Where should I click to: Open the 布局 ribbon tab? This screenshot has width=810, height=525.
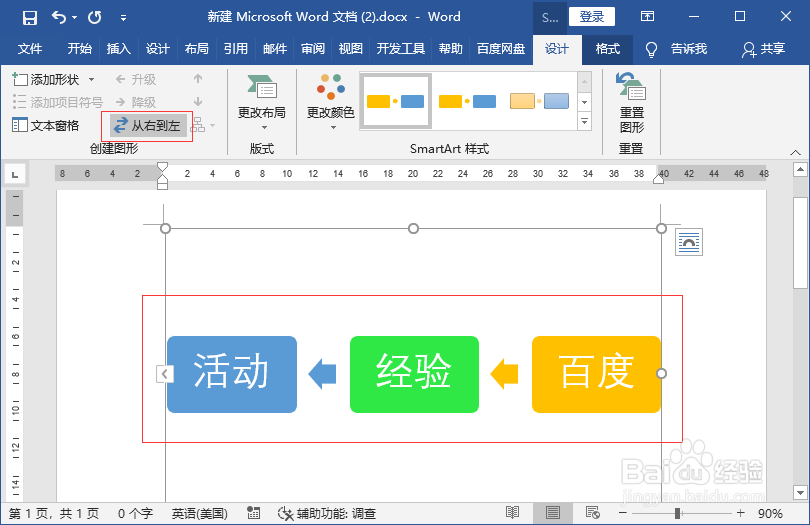pyautogui.click(x=197, y=49)
